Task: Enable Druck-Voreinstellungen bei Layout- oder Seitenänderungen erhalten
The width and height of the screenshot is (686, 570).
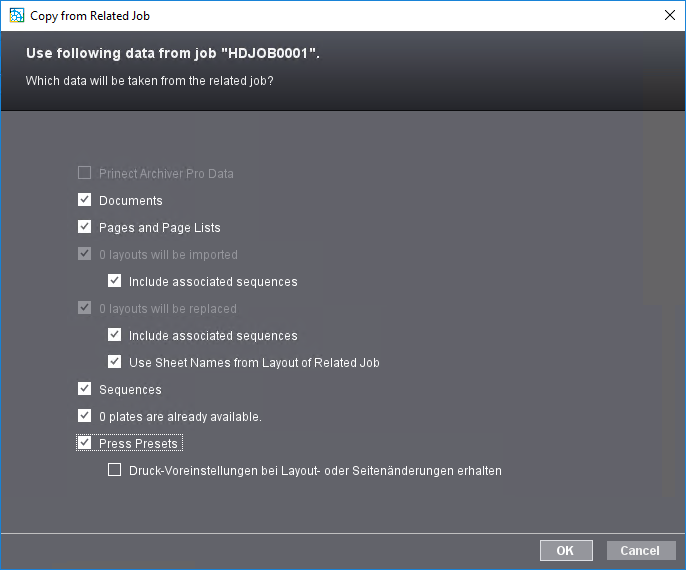Action: coord(114,470)
